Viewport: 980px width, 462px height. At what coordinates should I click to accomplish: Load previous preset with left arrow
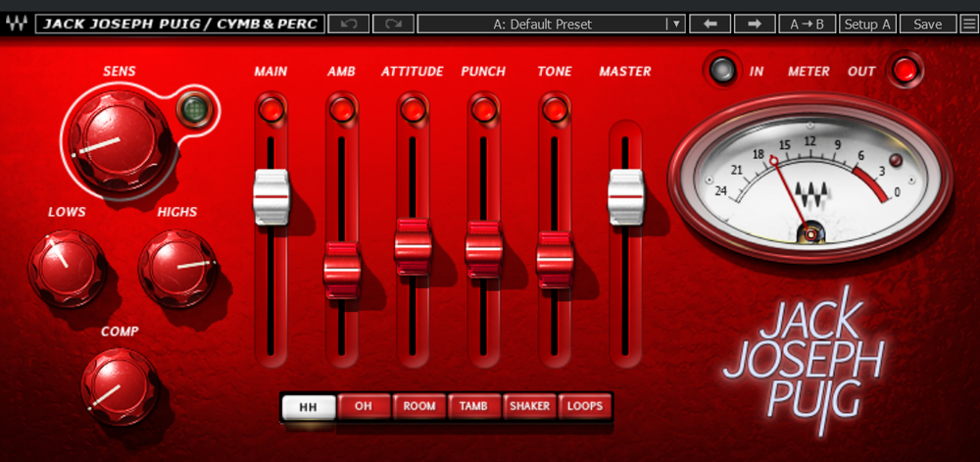[710, 25]
